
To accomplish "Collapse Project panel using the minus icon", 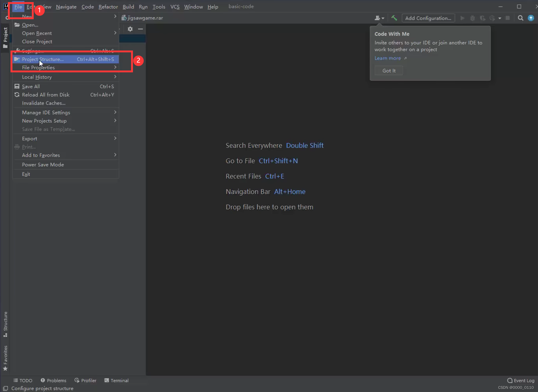I will tap(140, 29).
